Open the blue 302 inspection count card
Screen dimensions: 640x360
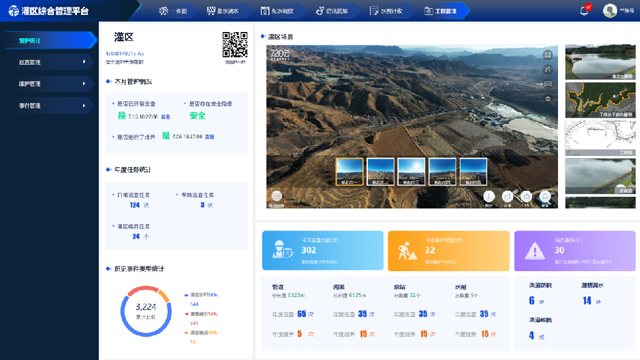[x=322, y=250]
